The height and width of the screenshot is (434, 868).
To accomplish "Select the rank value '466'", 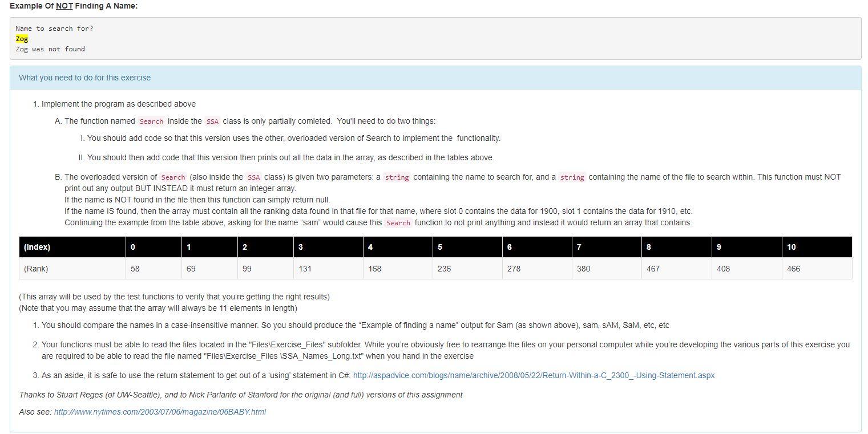I will [x=794, y=269].
